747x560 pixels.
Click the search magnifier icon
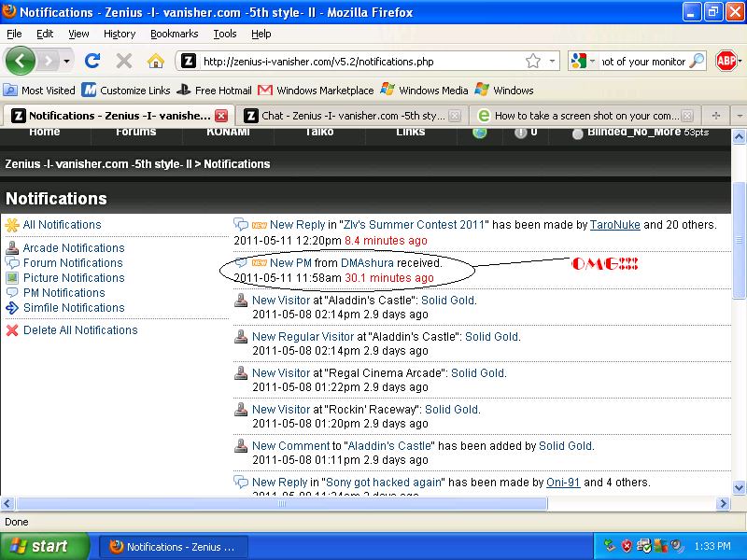697,61
